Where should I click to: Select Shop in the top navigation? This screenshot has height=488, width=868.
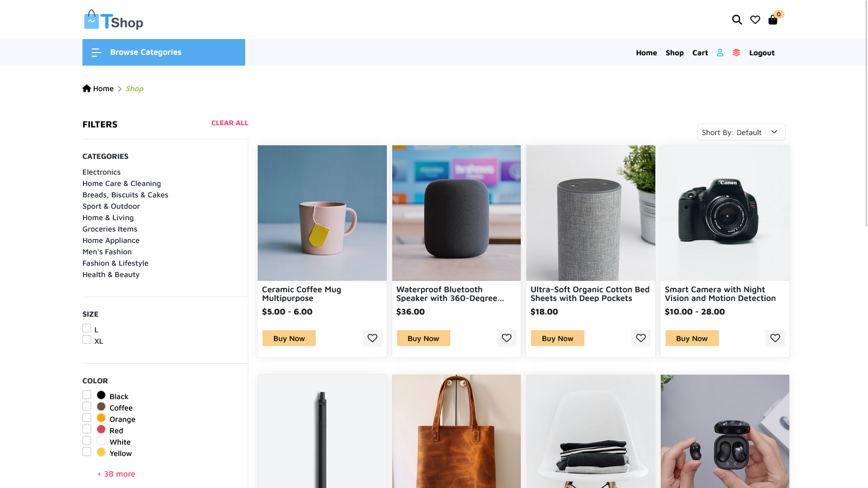click(674, 53)
